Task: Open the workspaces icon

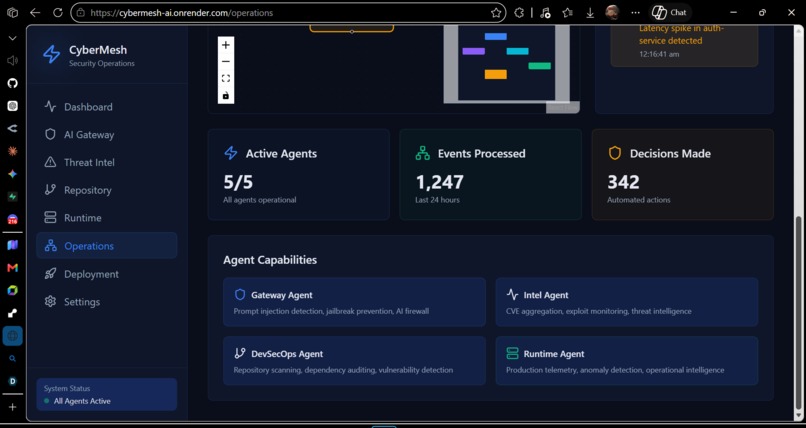Action: pos(12,13)
